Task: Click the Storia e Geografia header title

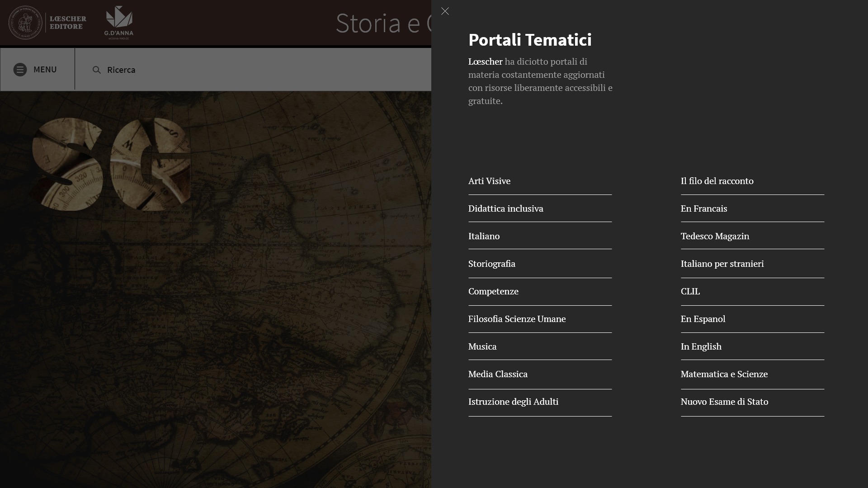Action: pos(383,23)
